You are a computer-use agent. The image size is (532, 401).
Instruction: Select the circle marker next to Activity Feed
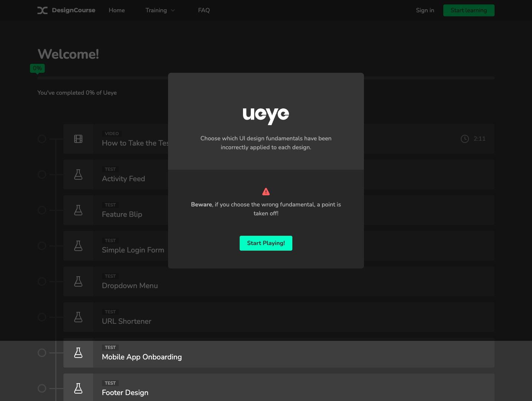pyautogui.click(x=42, y=174)
